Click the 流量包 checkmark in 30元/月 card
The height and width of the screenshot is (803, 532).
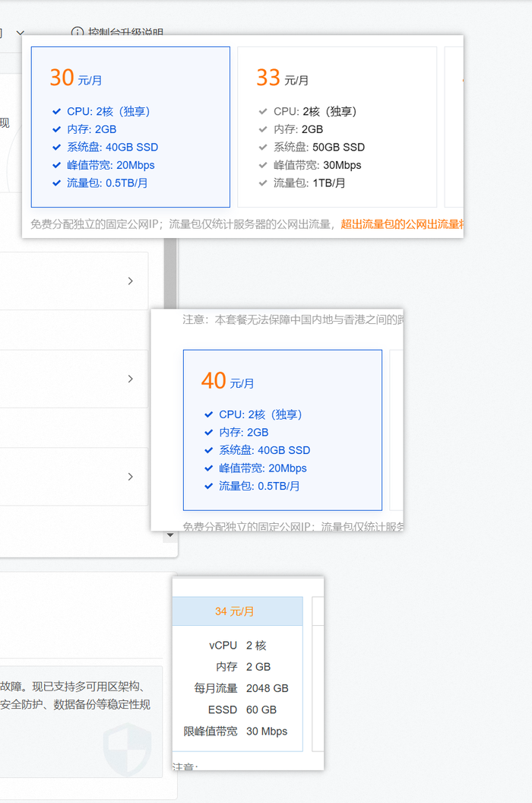point(56,183)
